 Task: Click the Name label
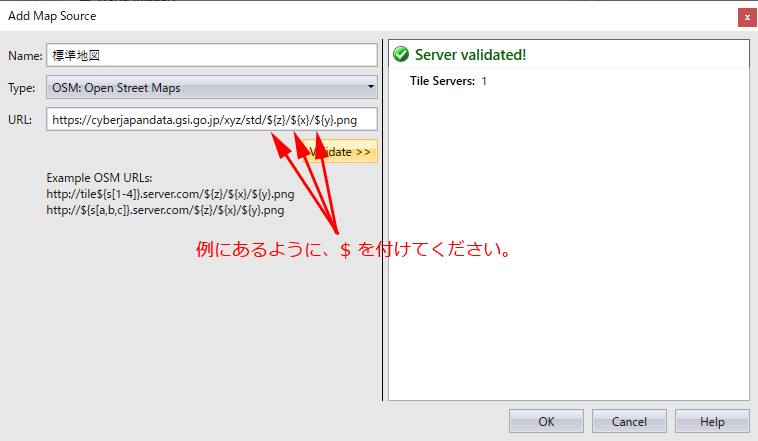24,56
